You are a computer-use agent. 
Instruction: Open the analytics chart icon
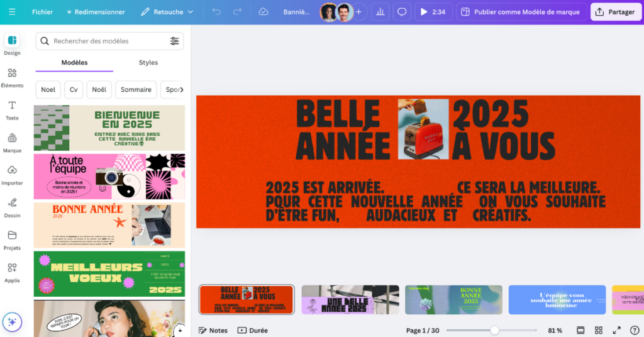coord(380,12)
